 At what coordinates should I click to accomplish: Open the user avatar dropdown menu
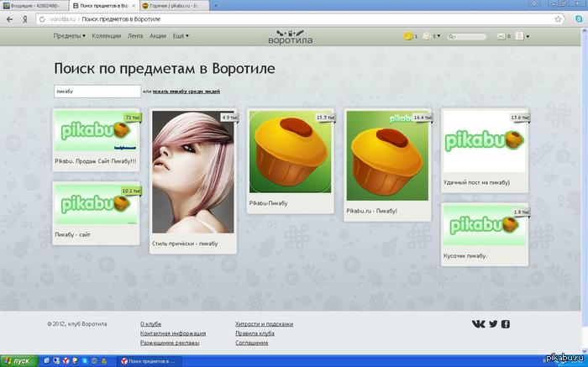click(x=522, y=36)
